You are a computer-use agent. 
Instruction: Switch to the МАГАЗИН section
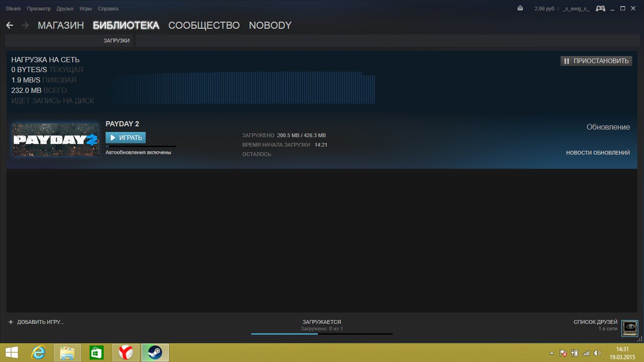click(x=60, y=25)
